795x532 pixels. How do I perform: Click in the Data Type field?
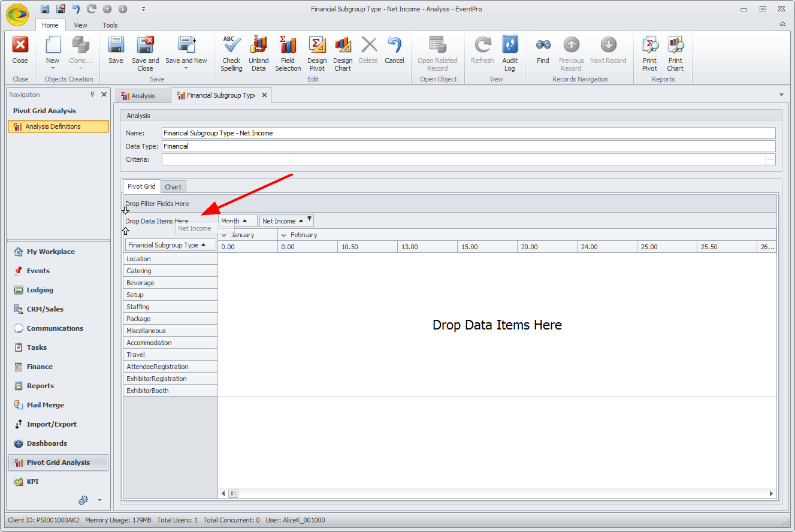pyautogui.click(x=468, y=146)
